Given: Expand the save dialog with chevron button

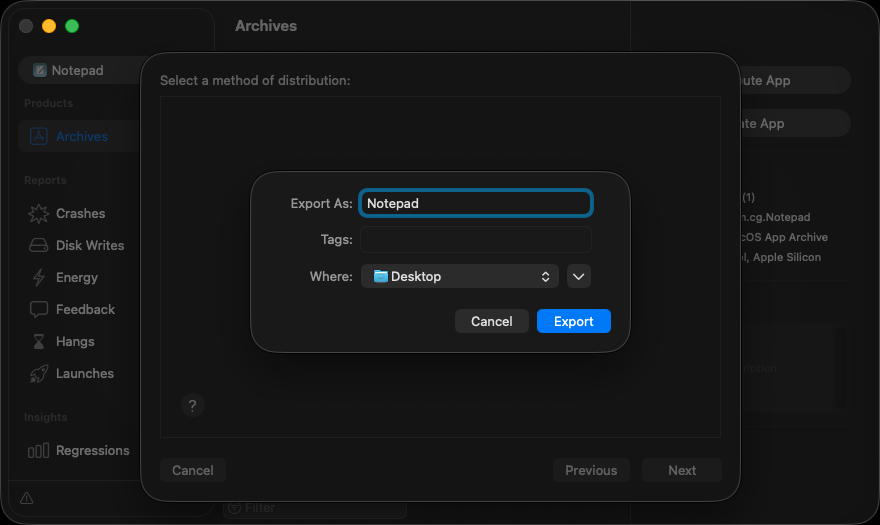Looking at the screenshot, I should pos(579,276).
